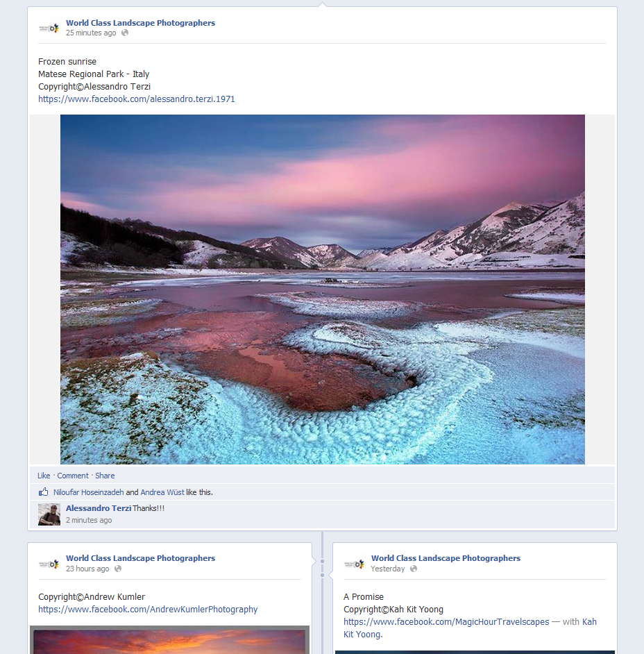This screenshot has width=644, height=654.
Task: Click globe icon next to Yesterday timestamp
Action: 414,569
